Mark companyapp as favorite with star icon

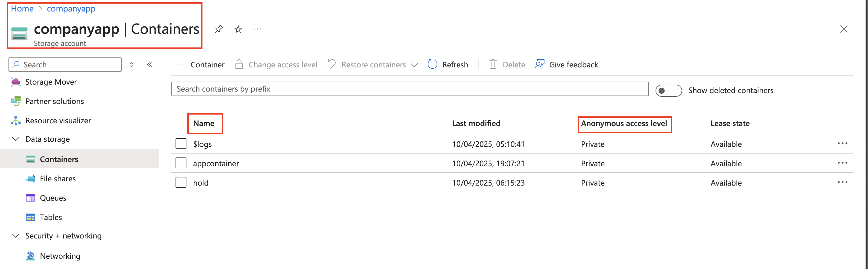(238, 29)
